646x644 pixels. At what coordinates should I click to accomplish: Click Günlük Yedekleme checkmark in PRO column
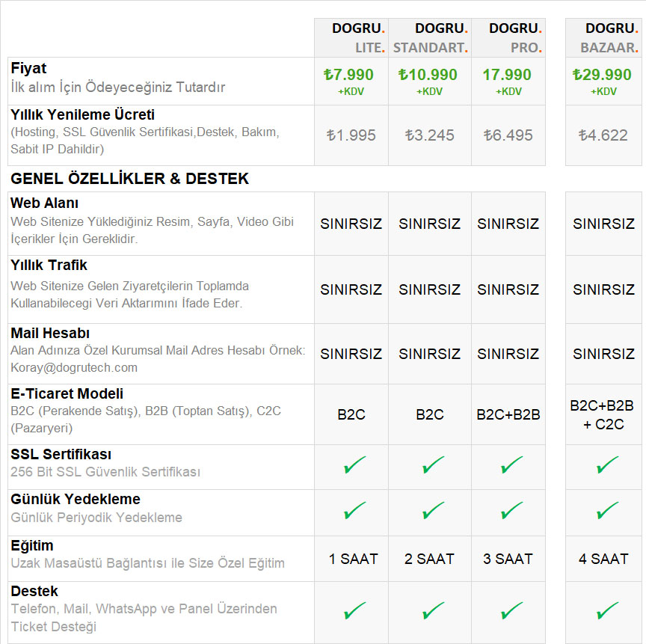[x=511, y=511]
